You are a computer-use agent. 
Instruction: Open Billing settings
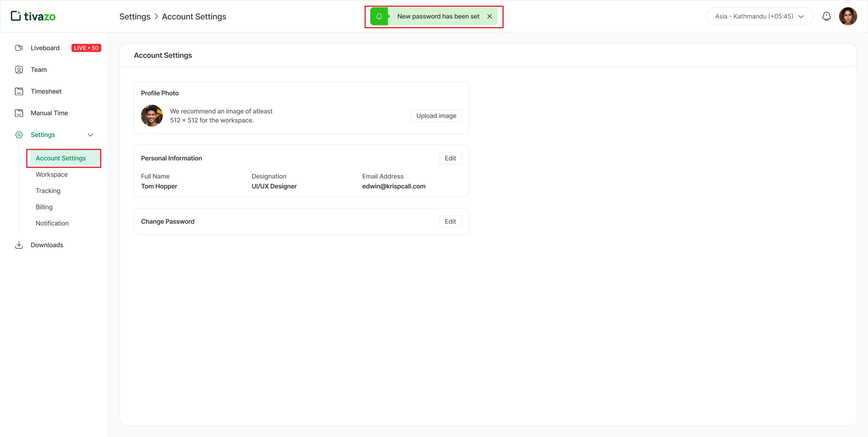44,207
